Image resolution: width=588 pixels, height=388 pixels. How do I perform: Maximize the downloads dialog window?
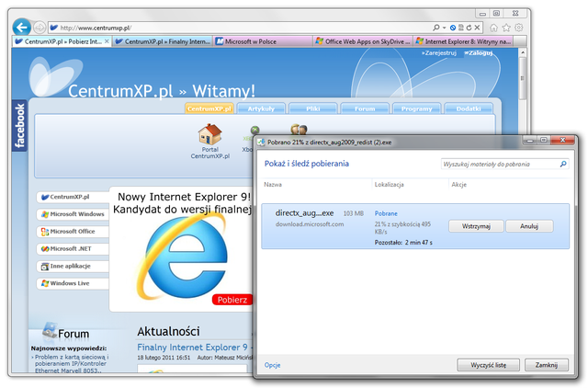[x=543, y=141]
